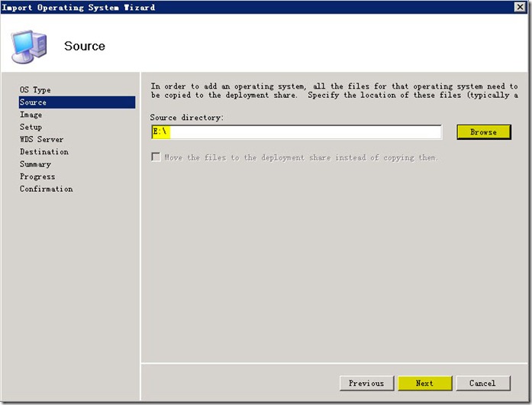Close the Import Operating System Wizard window
The image size is (532, 405).
pyautogui.click(x=520, y=7)
